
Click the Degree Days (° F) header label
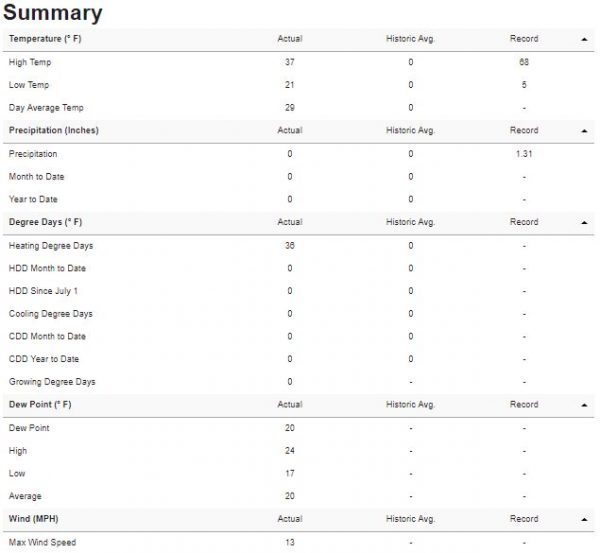pyautogui.click(x=45, y=222)
